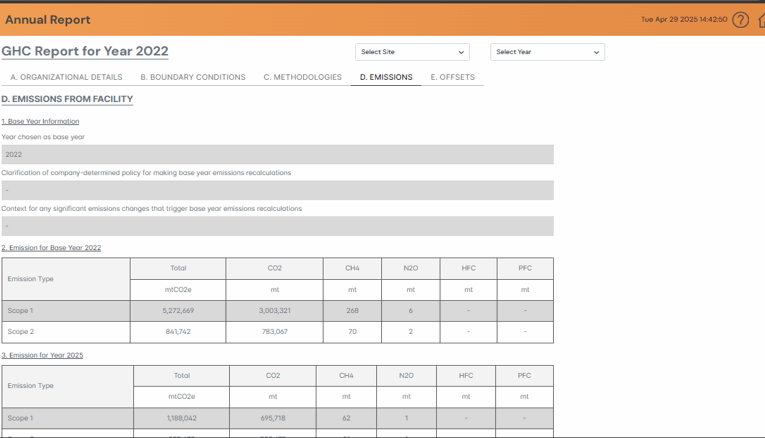This screenshot has height=438, width=765.
Task: Go to C. Methodologies tab
Action: pyautogui.click(x=302, y=77)
